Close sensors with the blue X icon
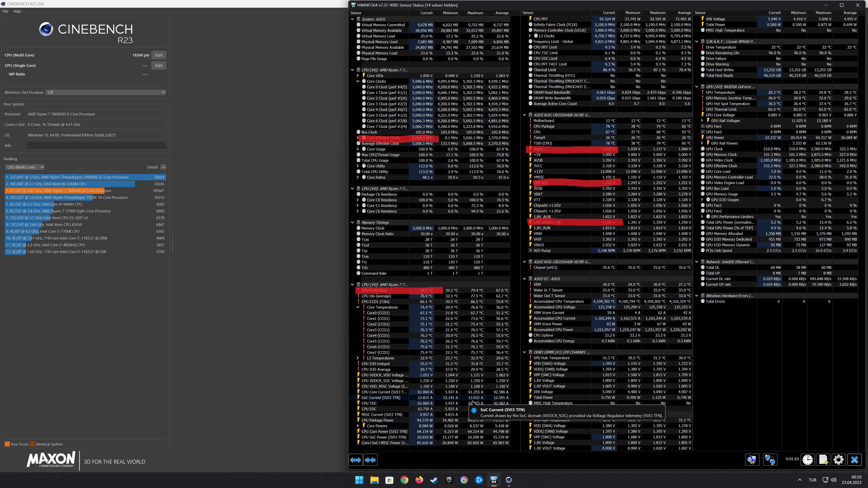The width and height of the screenshot is (868, 488). [854, 460]
